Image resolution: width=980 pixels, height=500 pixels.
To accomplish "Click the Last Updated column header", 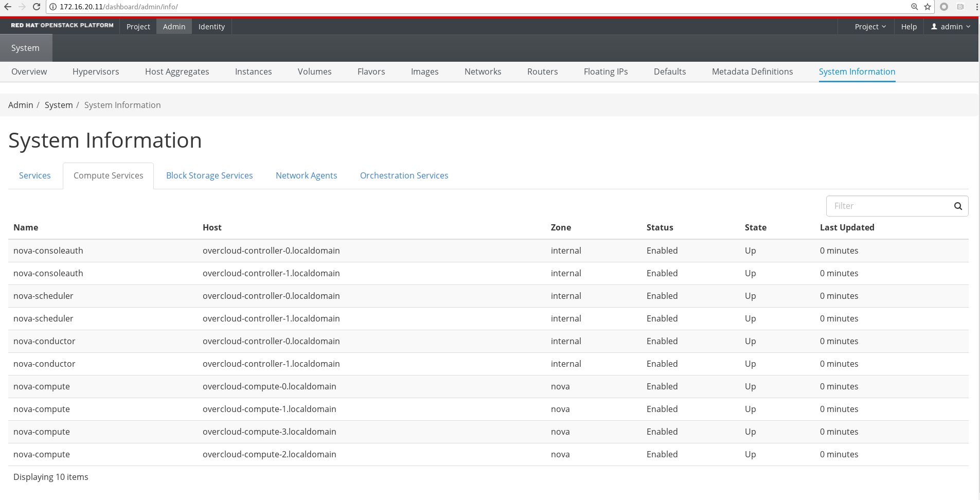I will [x=847, y=227].
